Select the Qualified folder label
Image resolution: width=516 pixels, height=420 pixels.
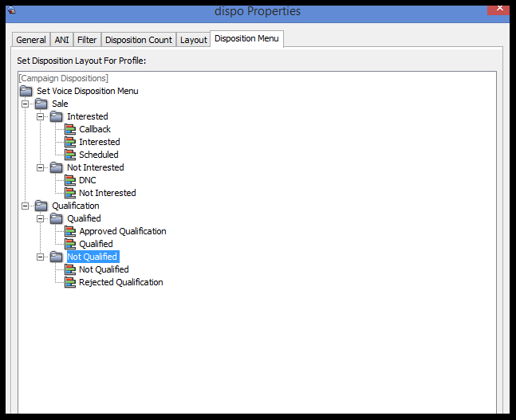[x=84, y=218]
